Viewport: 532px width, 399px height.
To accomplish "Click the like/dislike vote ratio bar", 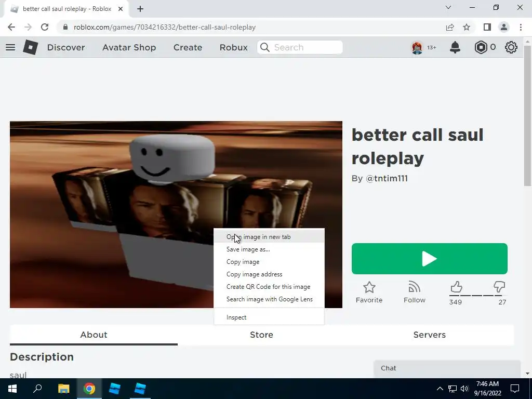I will coord(478,296).
